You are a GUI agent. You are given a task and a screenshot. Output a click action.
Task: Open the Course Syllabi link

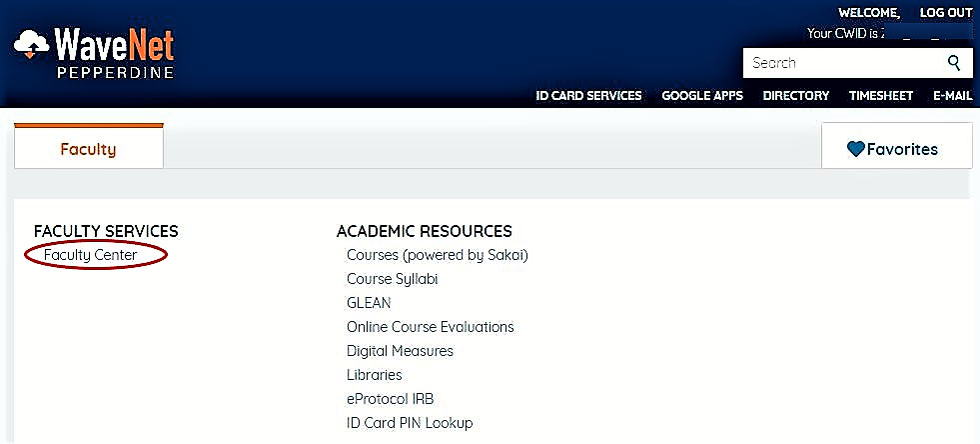tap(392, 279)
